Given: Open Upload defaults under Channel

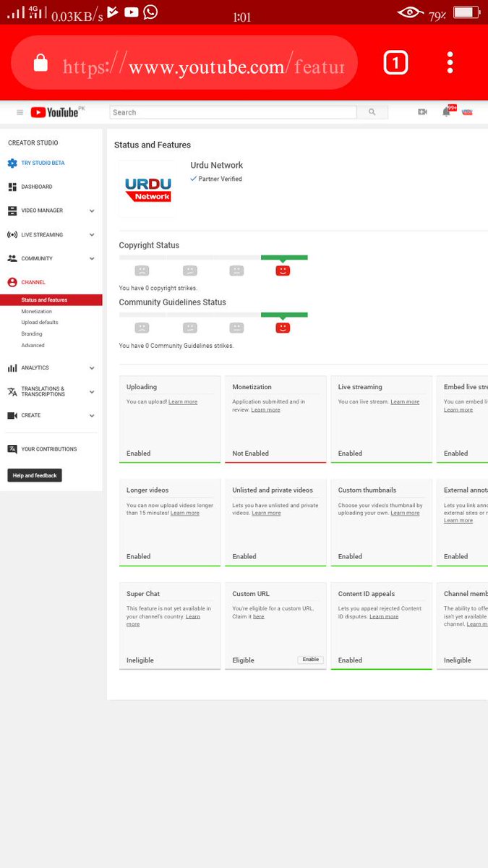Looking at the screenshot, I should 40,323.
